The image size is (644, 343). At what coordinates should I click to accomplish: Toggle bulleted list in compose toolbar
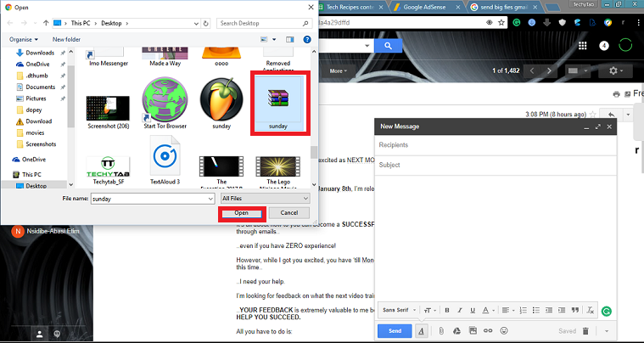(x=536, y=310)
